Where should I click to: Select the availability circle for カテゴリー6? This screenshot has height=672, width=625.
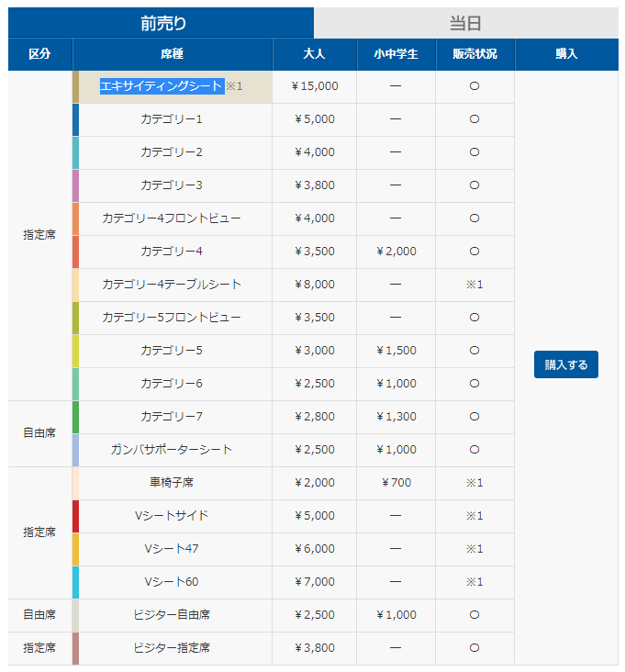click(474, 383)
